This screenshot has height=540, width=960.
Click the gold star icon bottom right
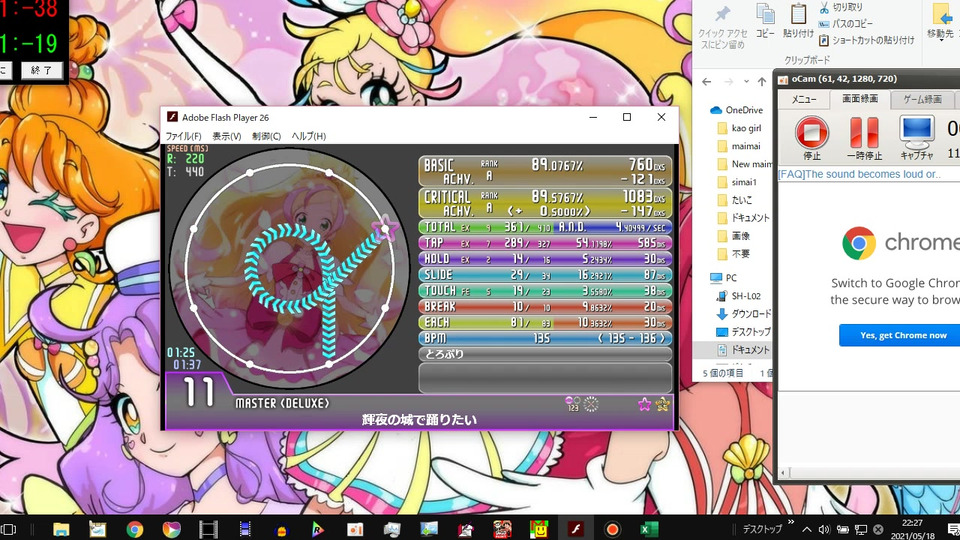(662, 403)
